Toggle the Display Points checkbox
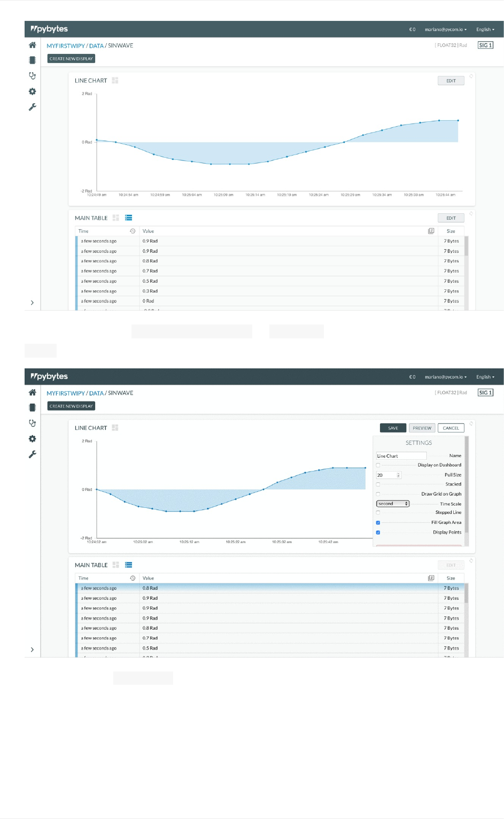504x819 pixels. pos(378,532)
